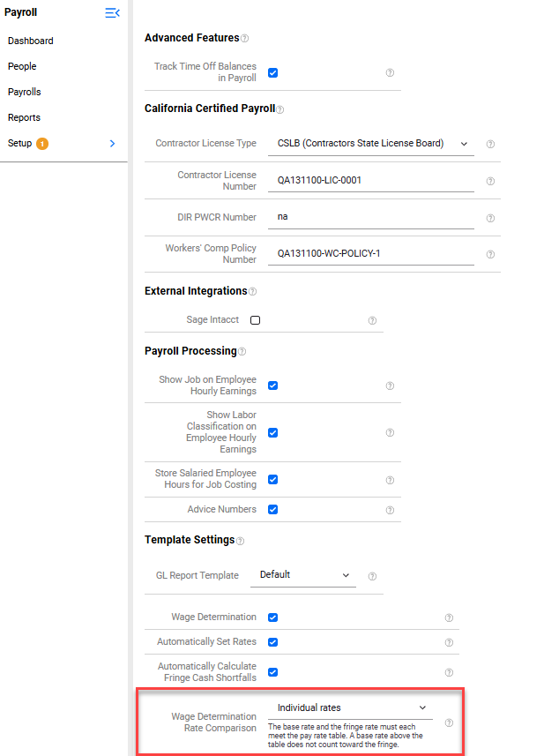
Task: Enable the Sage Intacct integration checkbox
Action: click(x=256, y=320)
